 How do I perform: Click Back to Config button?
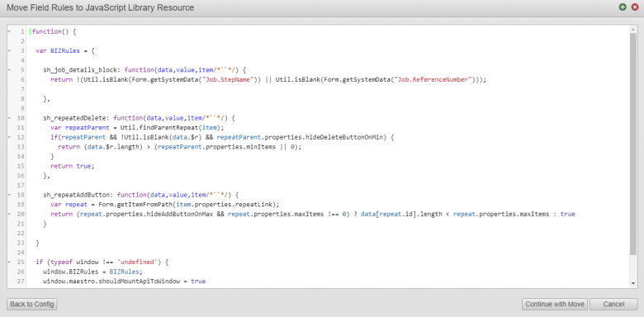point(32,305)
